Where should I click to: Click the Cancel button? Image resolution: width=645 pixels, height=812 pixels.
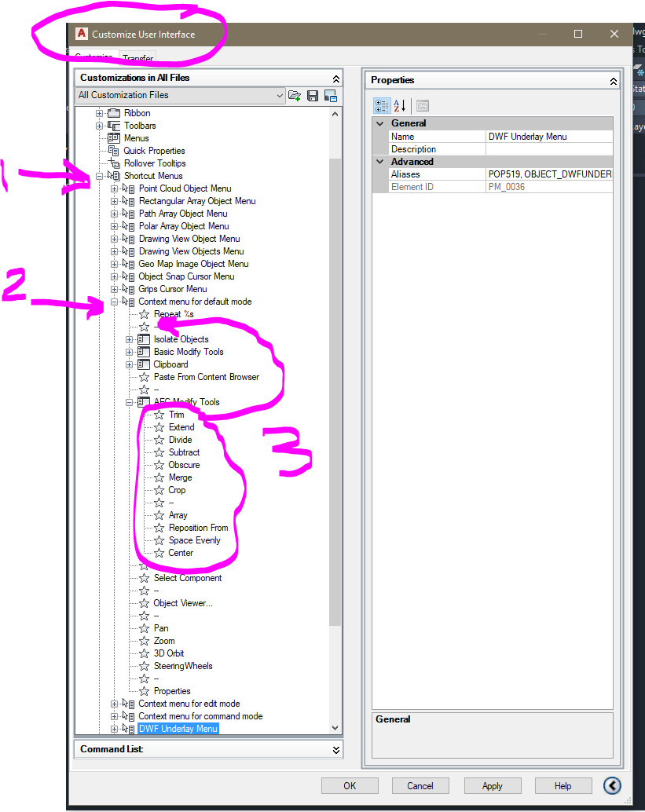(x=420, y=785)
